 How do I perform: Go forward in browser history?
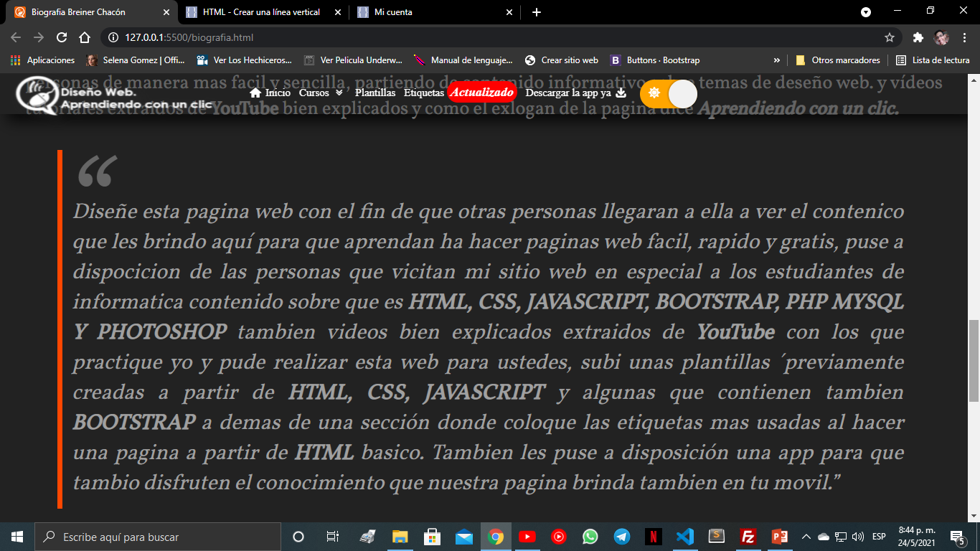click(39, 37)
